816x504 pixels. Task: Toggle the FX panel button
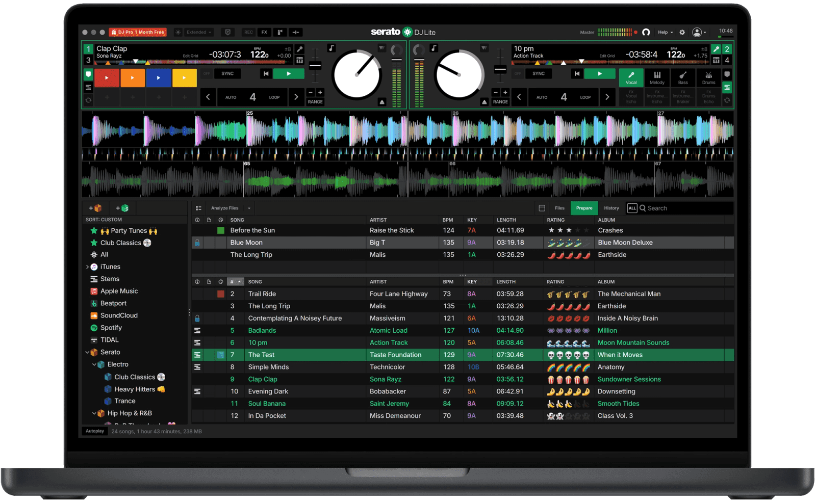coord(264,32)
